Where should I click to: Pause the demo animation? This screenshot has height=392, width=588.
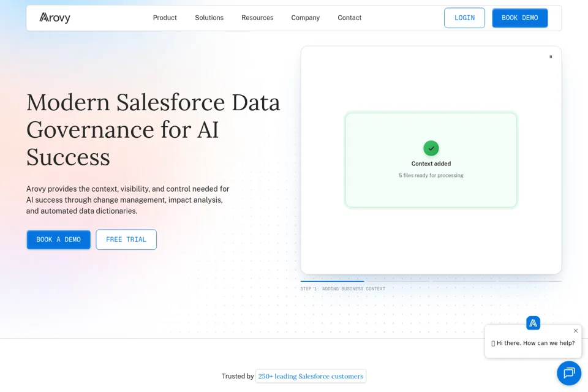[551, 56]
